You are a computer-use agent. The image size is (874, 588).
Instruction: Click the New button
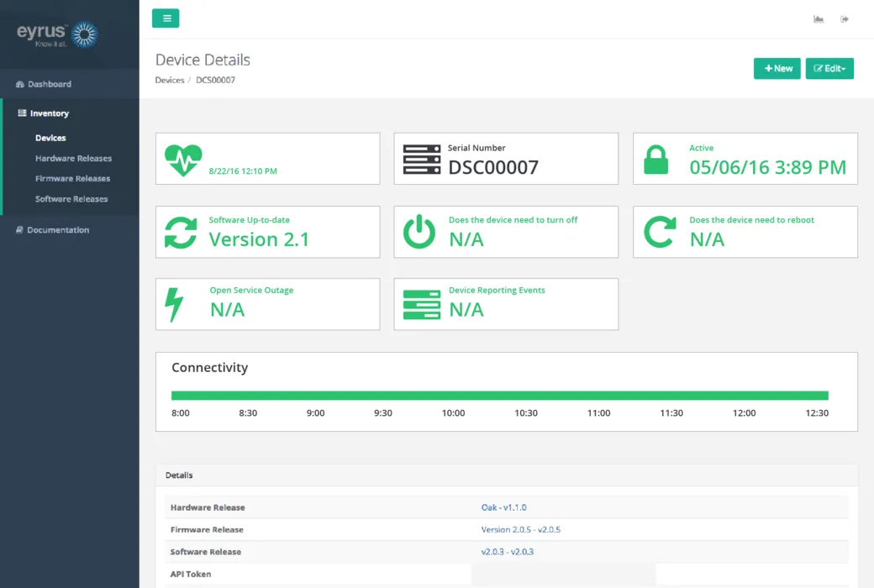777,69
